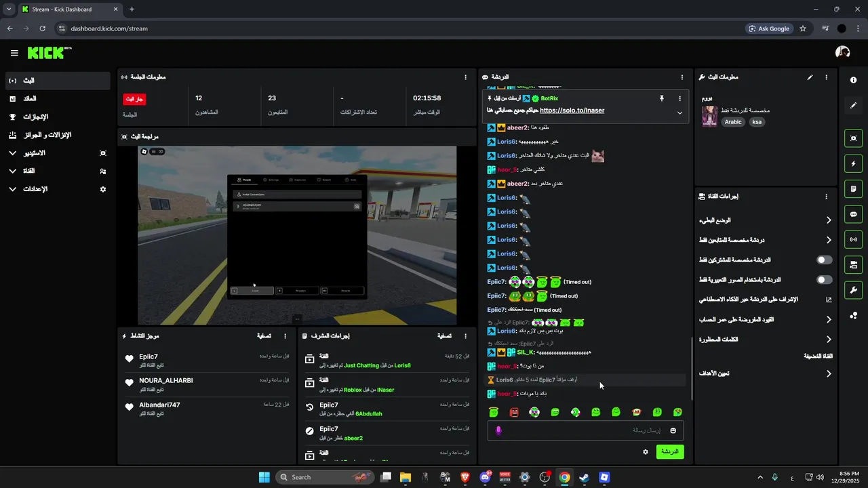Click the stream category thumbnail image

[x=709, y=116]
